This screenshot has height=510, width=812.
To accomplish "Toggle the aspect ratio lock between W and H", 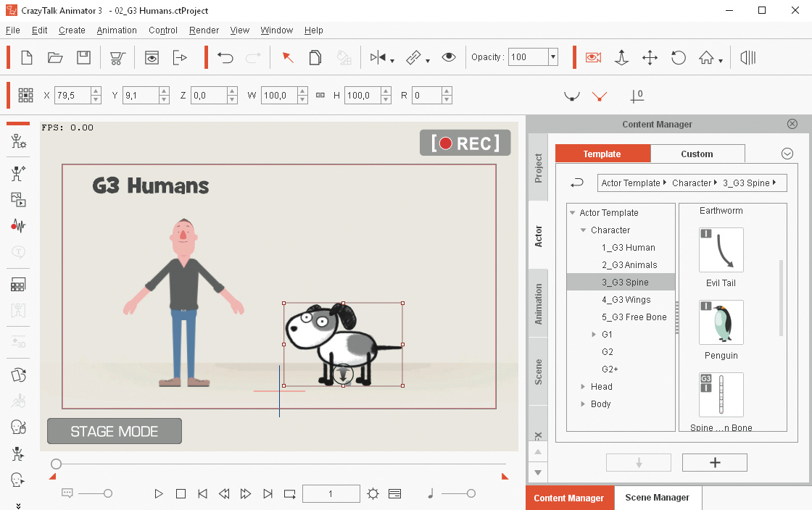I will [x=320, y=96].
